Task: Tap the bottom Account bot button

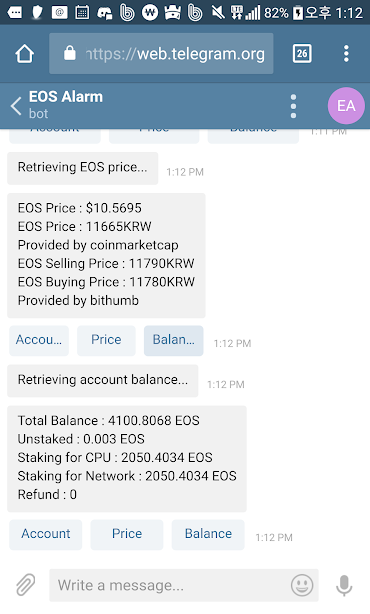Action: pyautogui.click(x=46, y=534)
